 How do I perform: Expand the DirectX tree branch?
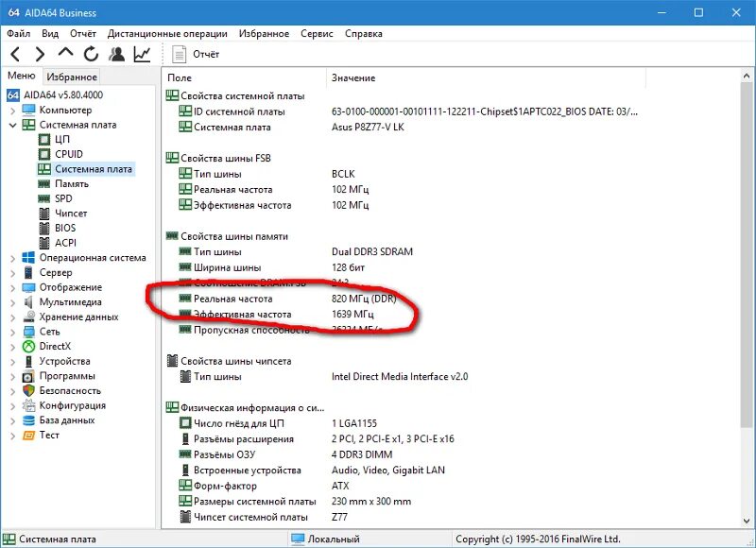point(12,347)
